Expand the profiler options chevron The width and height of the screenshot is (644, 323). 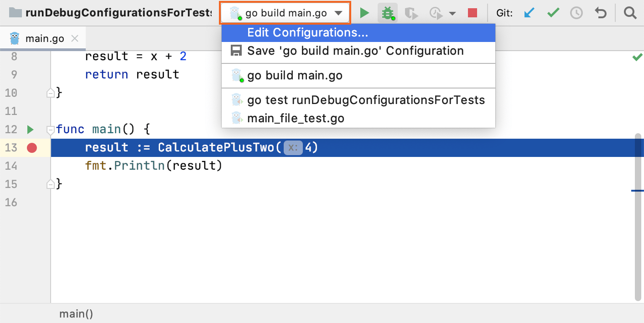click(452, 12)
